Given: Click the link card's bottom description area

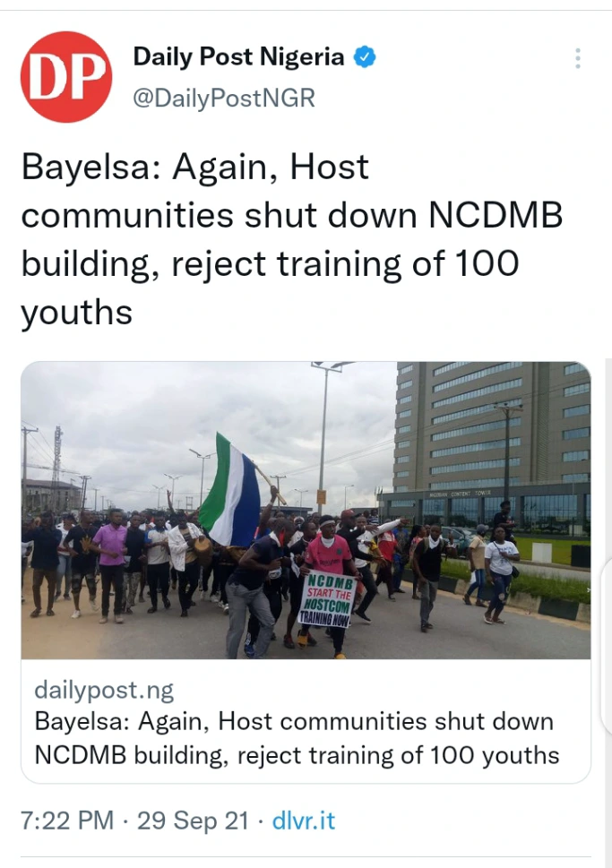Looking at the screenshot, I should (306, 721).
